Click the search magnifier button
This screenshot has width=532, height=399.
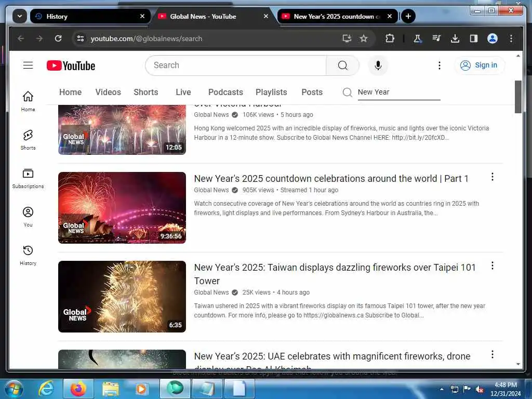(343, 65)
